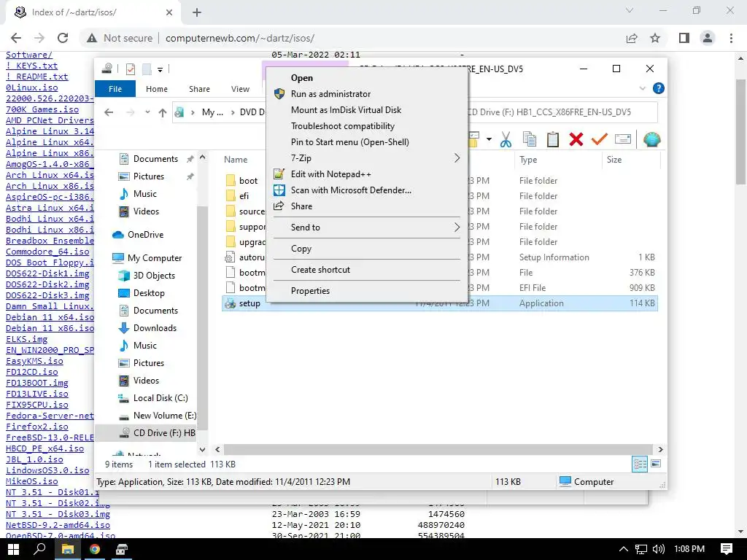Click the email envelope toolbar icon
This screenshot has height=560, width=747.
tap(623, 139)
